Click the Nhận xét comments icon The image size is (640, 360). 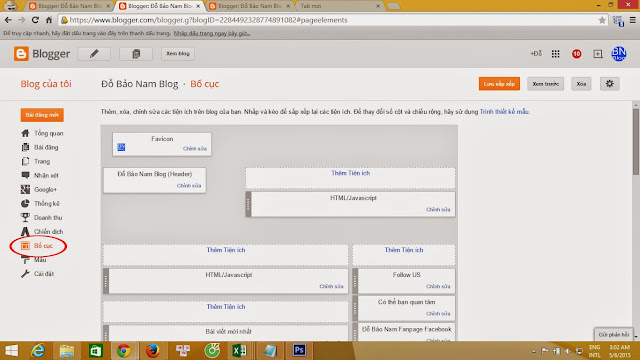(x=25, y=175)
